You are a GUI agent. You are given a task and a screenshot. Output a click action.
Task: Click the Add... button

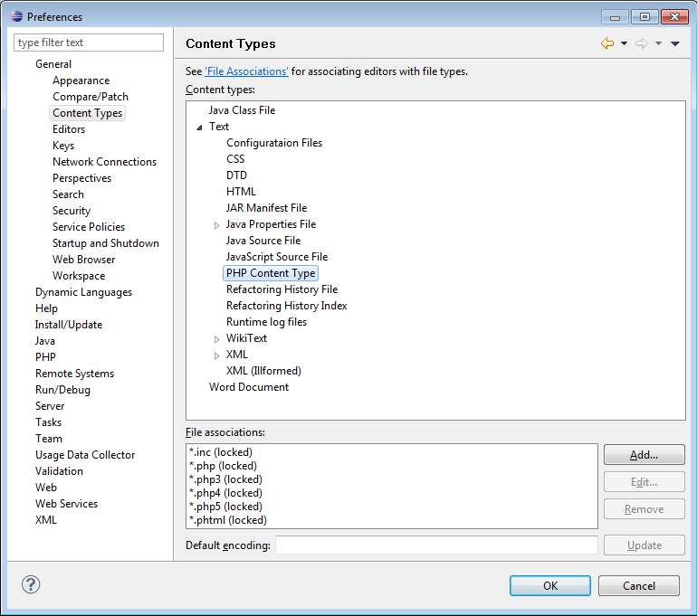644,455
